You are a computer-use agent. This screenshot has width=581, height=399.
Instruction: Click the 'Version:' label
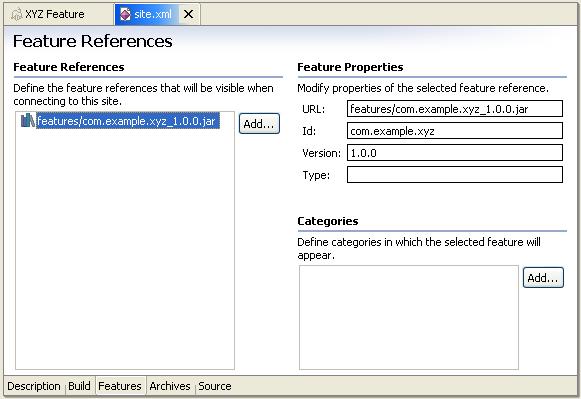pyautogui.click(x=321, y=153)
